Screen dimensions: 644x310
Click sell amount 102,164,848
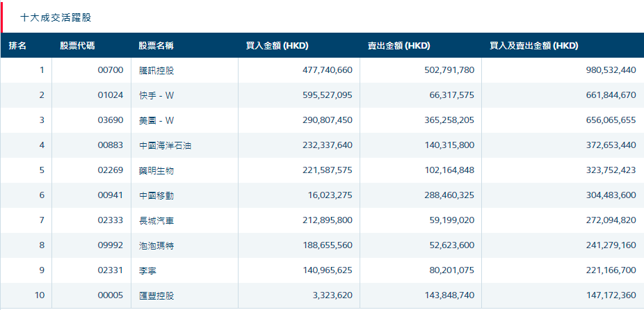449,170
